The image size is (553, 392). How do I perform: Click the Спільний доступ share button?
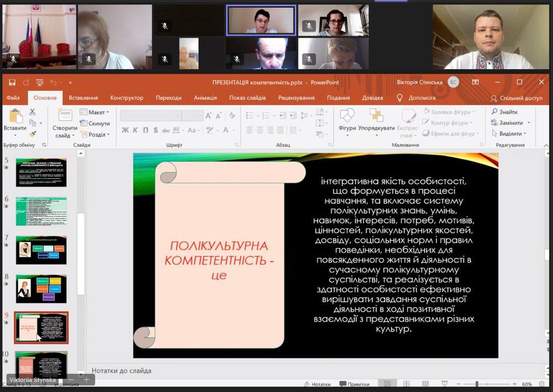tap(517, 98)
